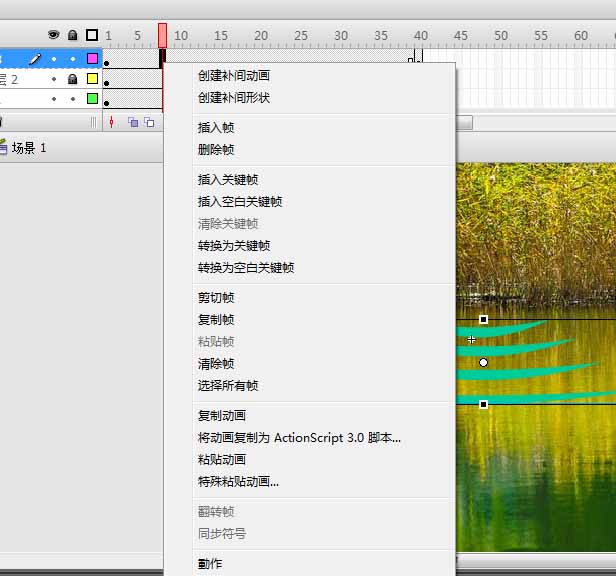Select 清除帧 from the context menu
This screenshot has height=576, width=616.
[x=216, y=363]
